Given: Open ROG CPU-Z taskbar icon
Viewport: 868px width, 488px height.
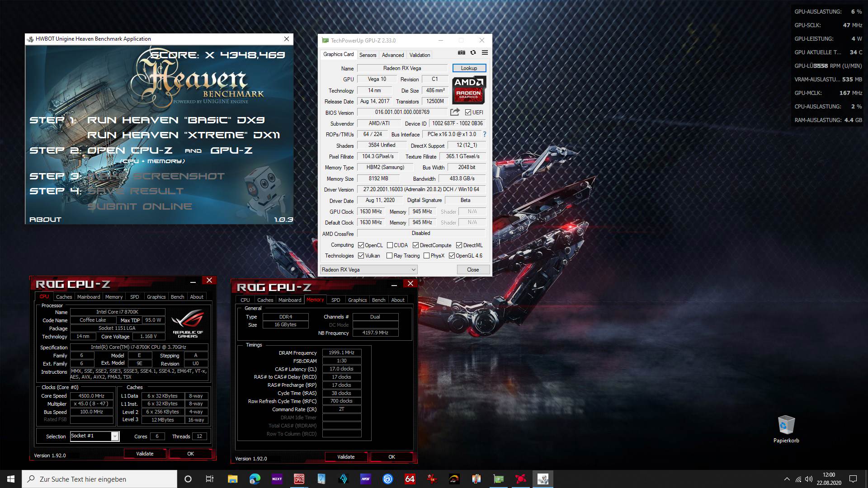Looking at the screenshot, I should [299, 479].
